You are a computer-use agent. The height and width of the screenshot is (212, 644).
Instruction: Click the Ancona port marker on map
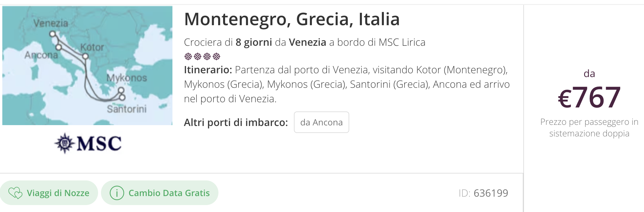pos(59,47)
